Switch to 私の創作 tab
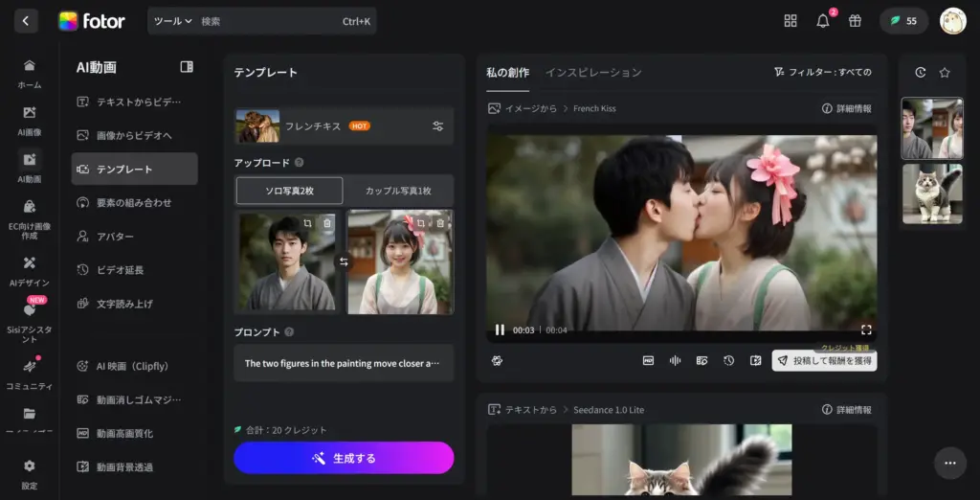Viewport: 980px width, 500px height. 507,73
